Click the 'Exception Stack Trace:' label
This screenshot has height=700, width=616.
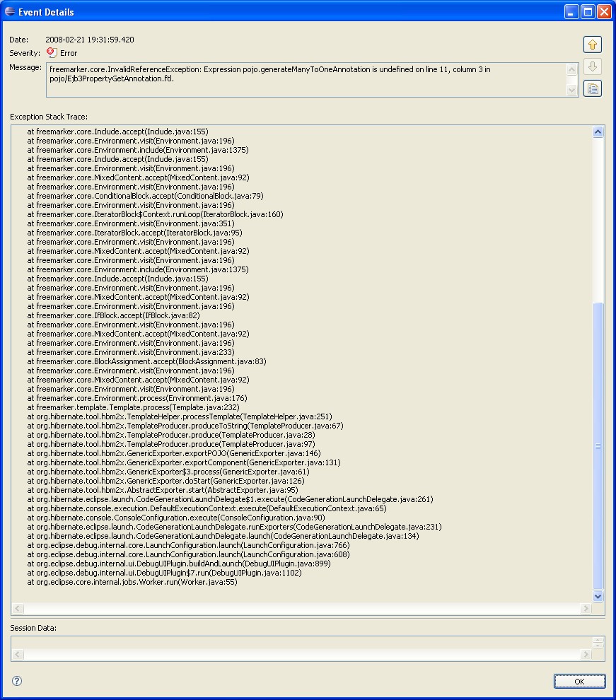[49, 117]
